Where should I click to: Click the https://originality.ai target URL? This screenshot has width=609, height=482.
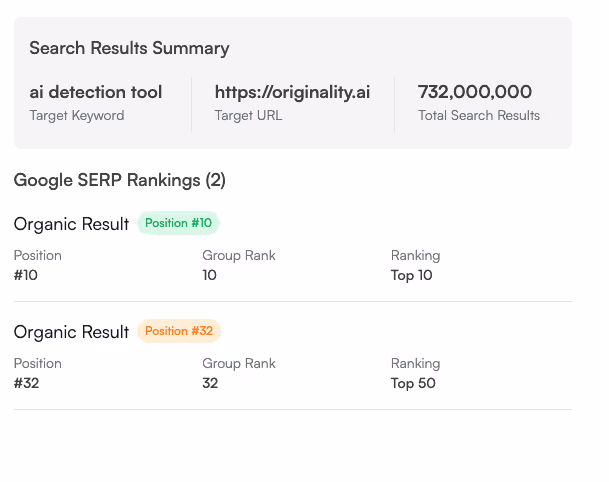tap(292, 92)
